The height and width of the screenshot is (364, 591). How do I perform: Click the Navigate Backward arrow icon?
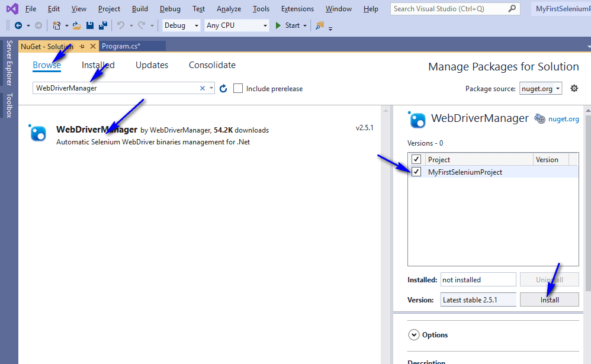pyautogui.click(x=18, y=25)
